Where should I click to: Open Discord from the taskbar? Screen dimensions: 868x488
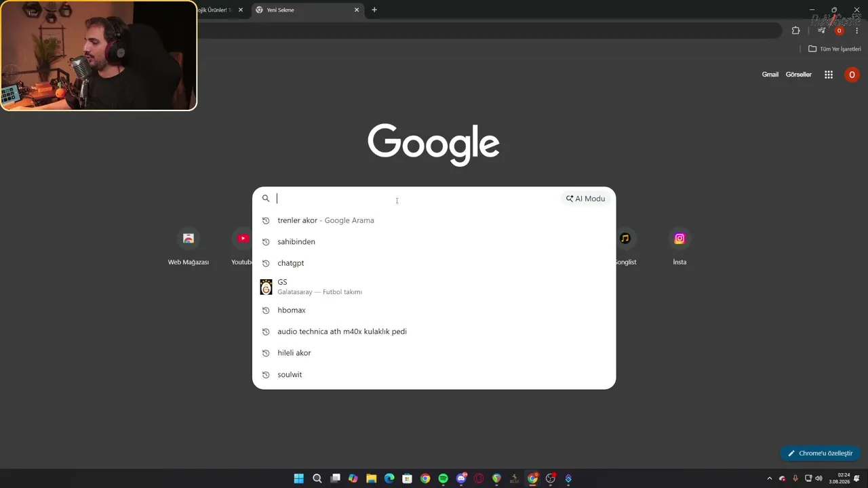tap(461, 479)
